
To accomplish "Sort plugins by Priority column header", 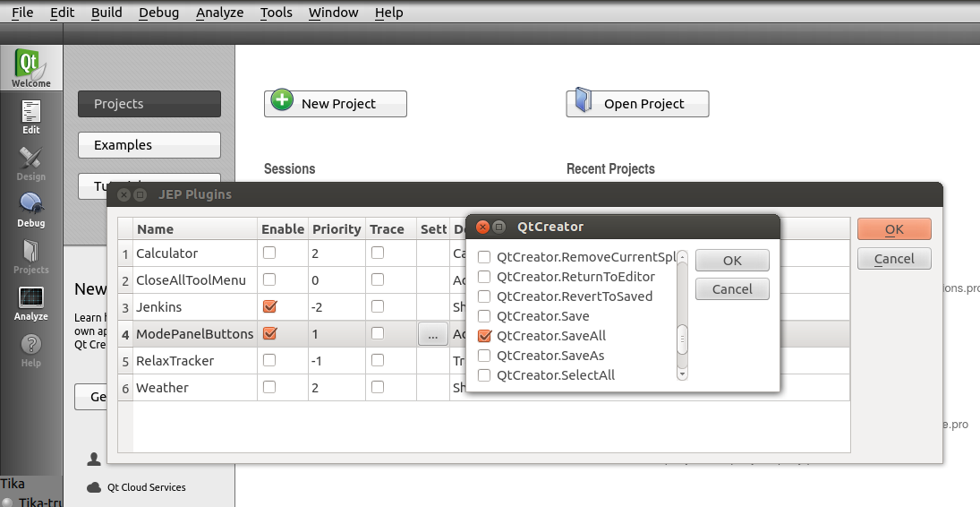I will 337,229.
